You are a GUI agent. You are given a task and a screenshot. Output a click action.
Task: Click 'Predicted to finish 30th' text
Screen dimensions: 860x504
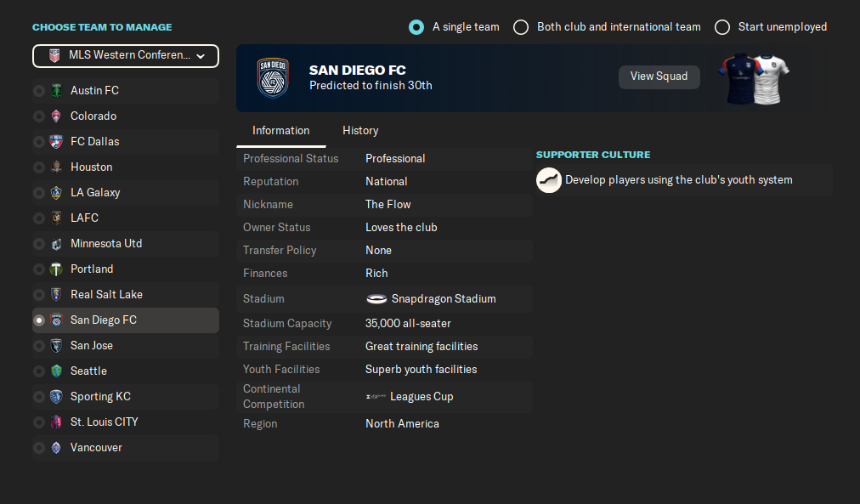coord(371,86)
